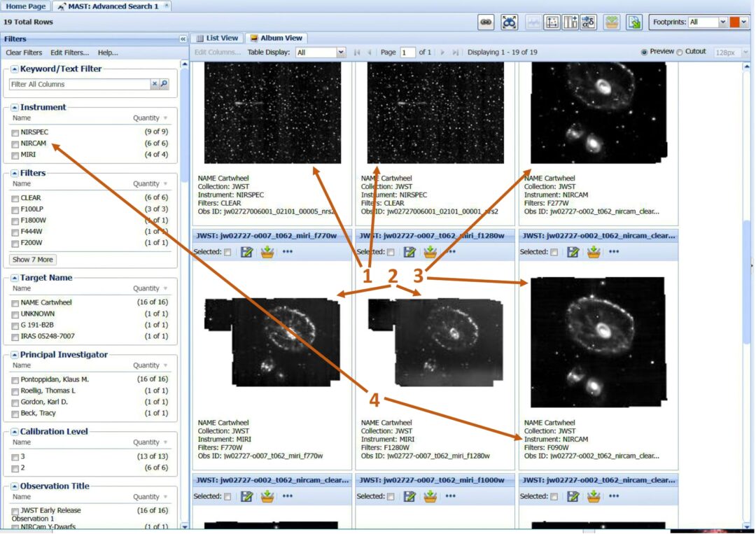Click the export table icon with green arrow
The image size is (756, 534).
(x=633, y=22)
